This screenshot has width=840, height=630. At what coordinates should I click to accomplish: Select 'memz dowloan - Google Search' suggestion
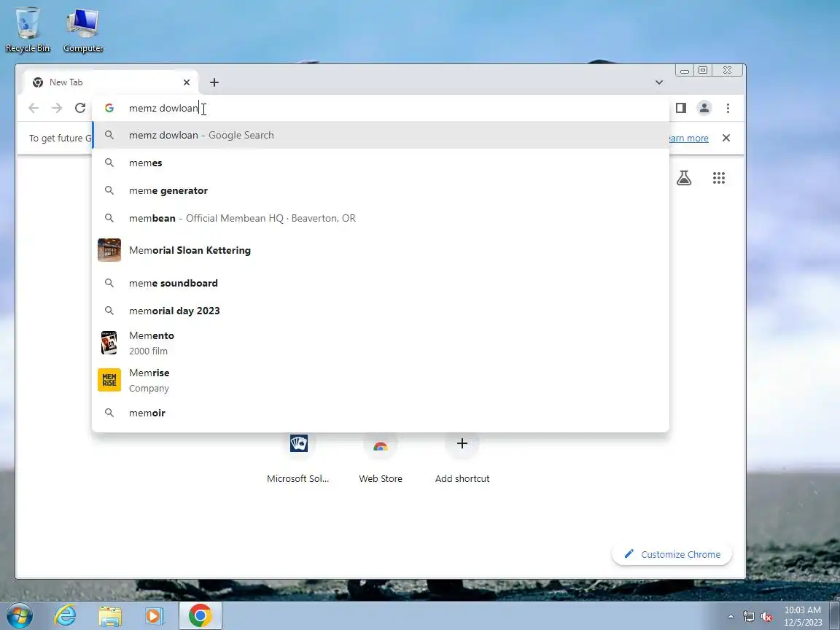pos(381,135)
